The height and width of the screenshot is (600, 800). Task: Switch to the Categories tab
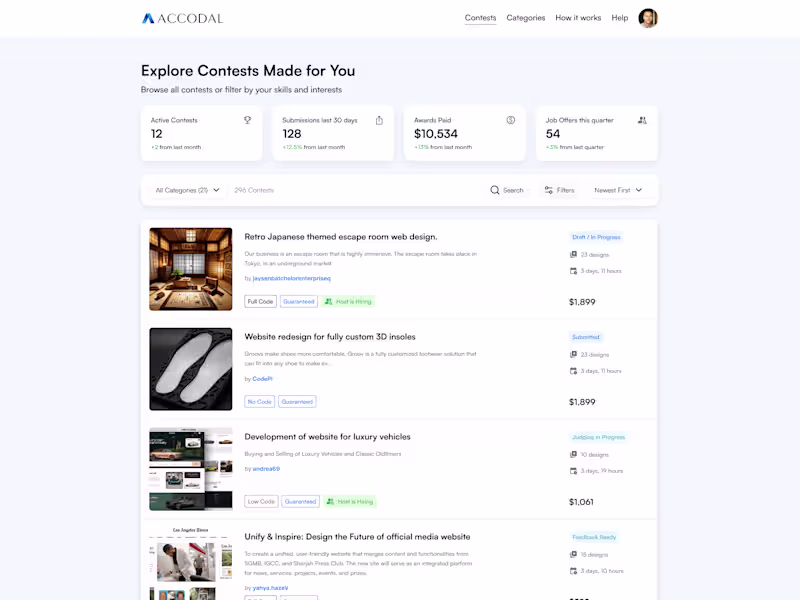[525, 17]
